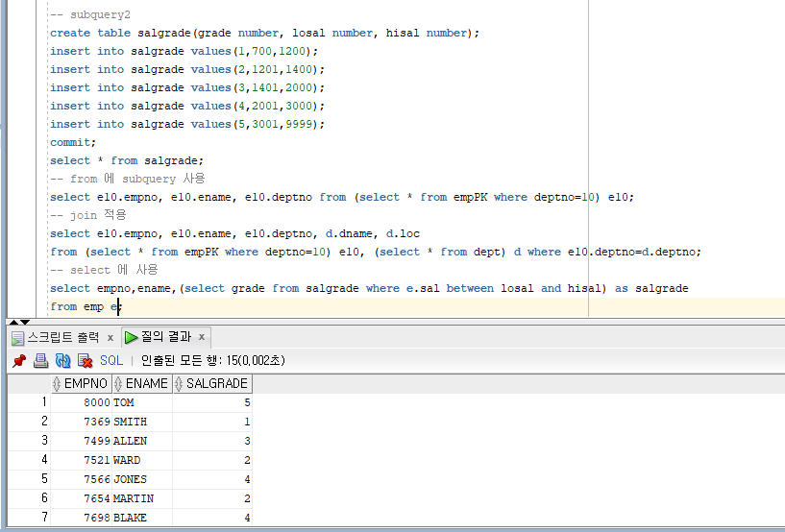Screen dimensions: 785x532
Task: Click the sort handle icon beside EMPNO
Action: (57, 384)
